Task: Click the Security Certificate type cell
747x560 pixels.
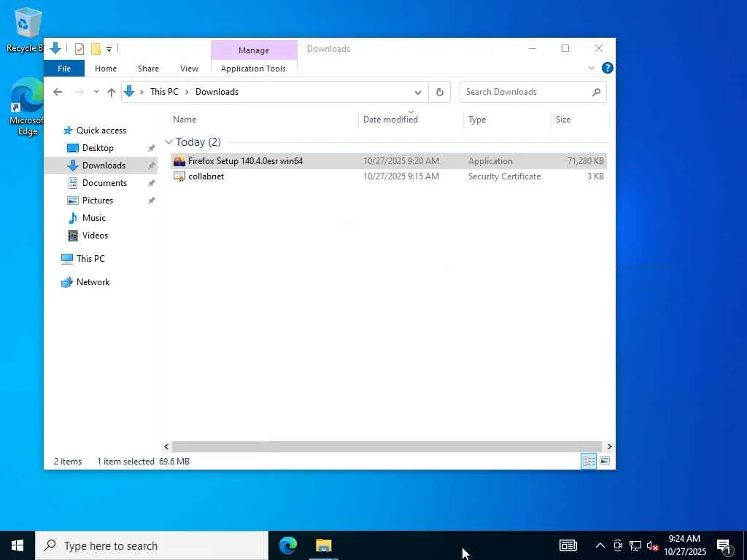Action: coord(505,176)
